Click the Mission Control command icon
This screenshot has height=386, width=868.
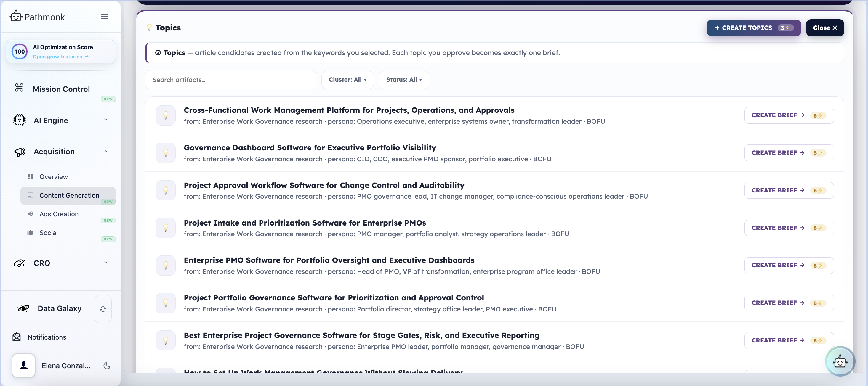(x=19, y=88)
